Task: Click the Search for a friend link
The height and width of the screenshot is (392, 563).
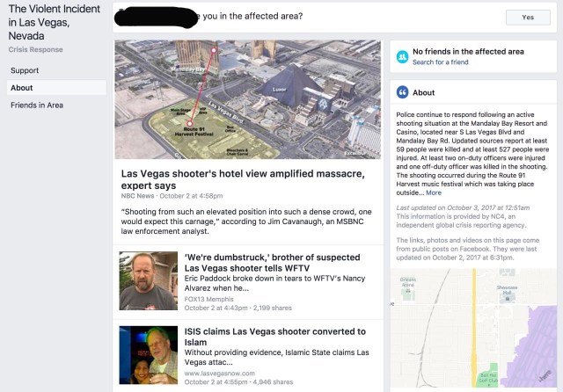Action: [x=440, y=62]
